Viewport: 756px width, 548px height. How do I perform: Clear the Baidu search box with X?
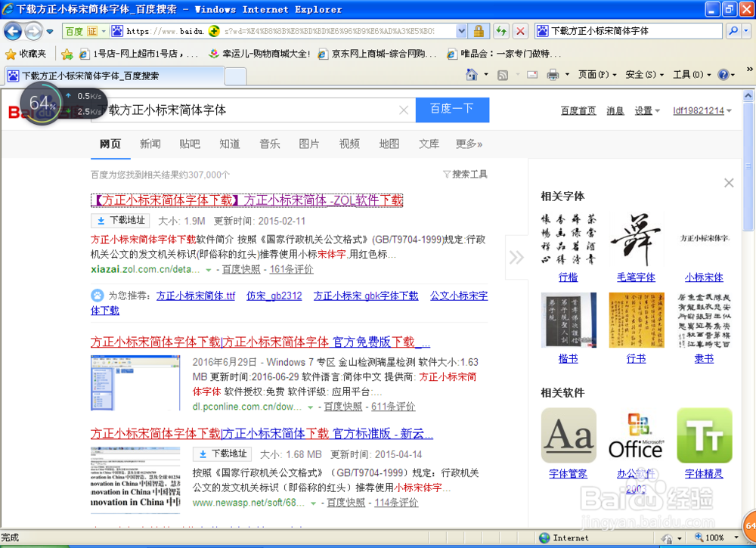coord(404,110)
